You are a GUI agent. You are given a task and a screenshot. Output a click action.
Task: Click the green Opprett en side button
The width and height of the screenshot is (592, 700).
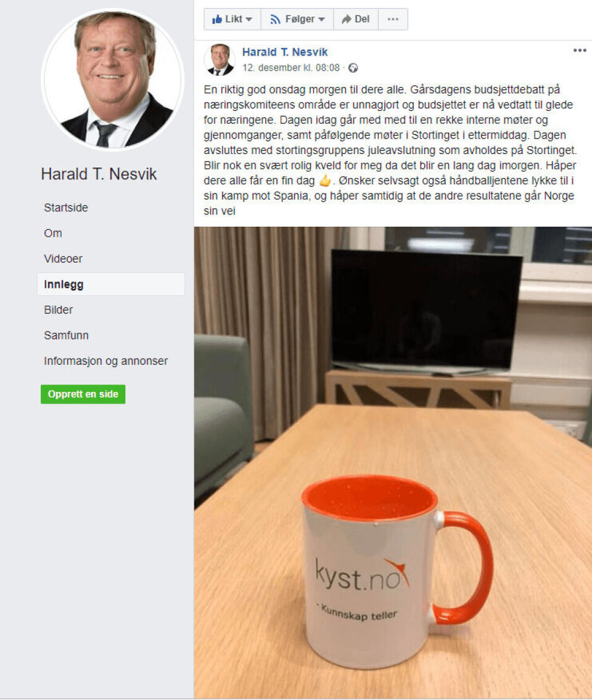(83, 394)
